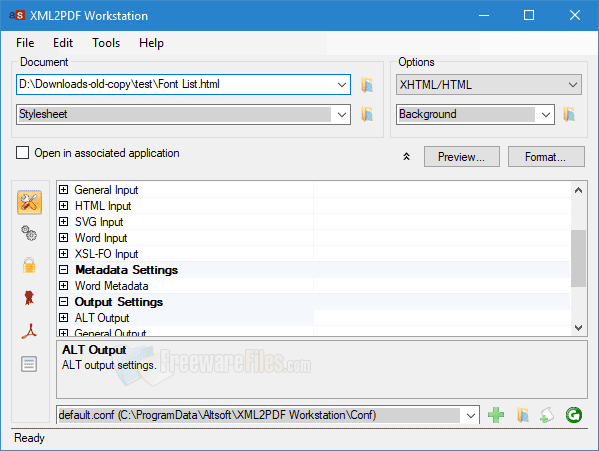Select the 'XSL-FO Input' row label

(106, 254)
